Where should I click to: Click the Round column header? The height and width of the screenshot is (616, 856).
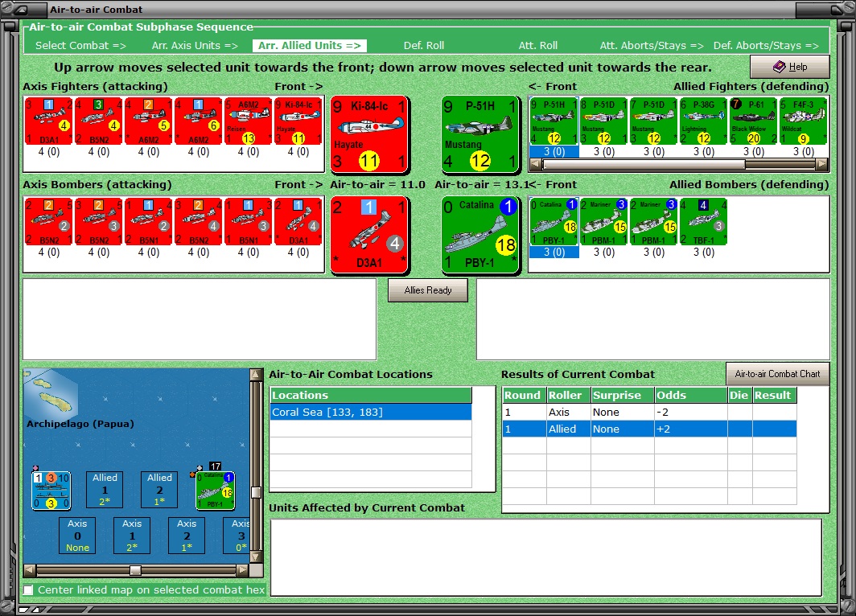coord(524,395)
